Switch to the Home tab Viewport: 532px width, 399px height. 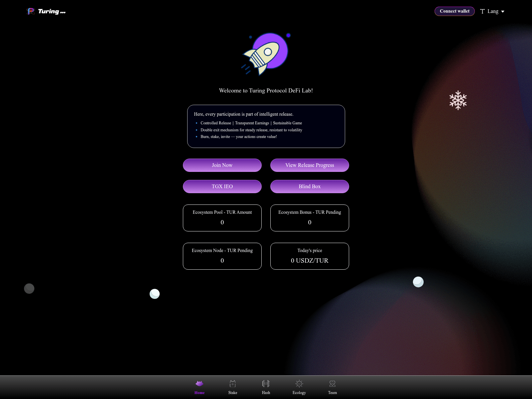(199, 387)
